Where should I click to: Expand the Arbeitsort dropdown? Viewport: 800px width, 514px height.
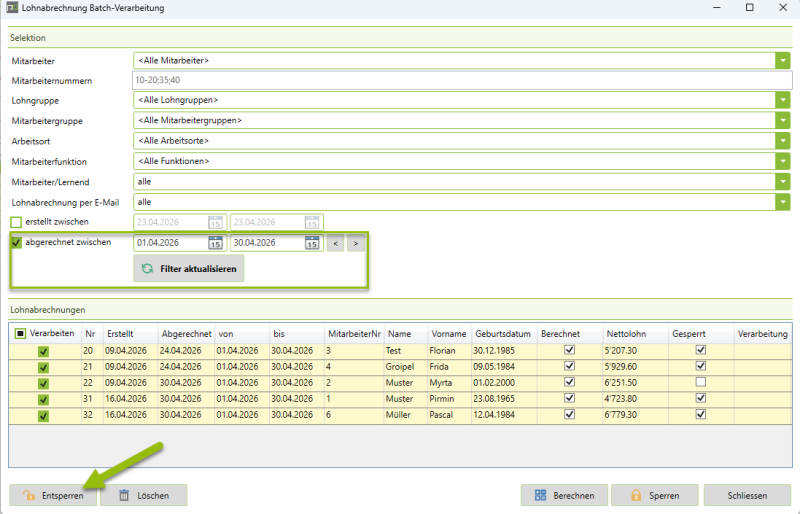782,141
